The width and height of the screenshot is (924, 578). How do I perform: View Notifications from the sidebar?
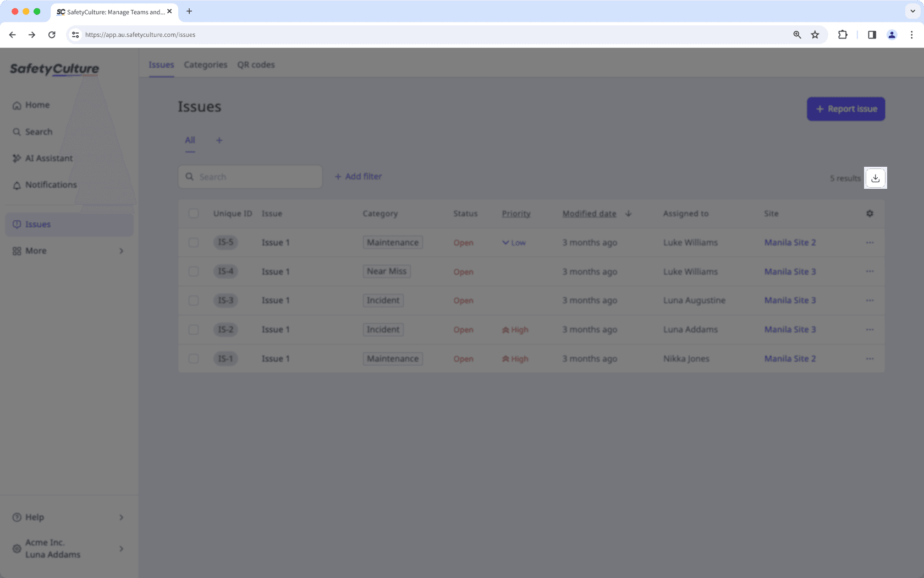(x=51, y=184)
